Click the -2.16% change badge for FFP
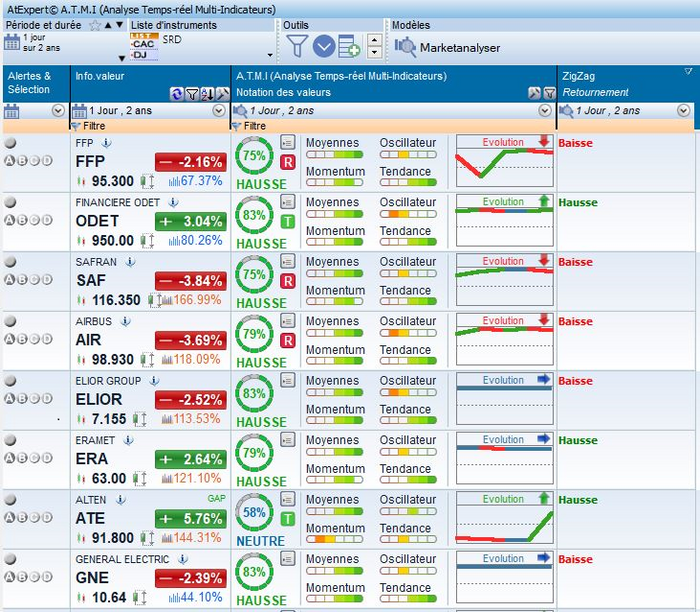 coord(191,162)
